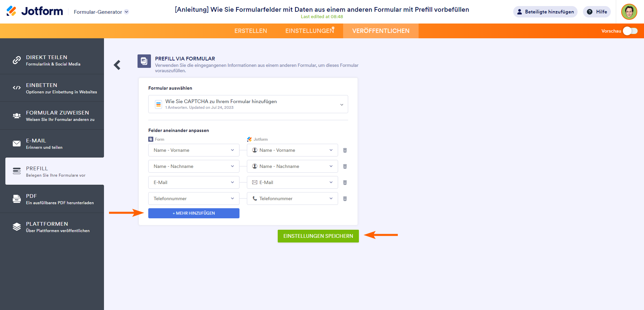Save with EINSTELLUNGEN SPEICHERN button
This screenshot has height=310, width=644.
[x=318, y=236]
